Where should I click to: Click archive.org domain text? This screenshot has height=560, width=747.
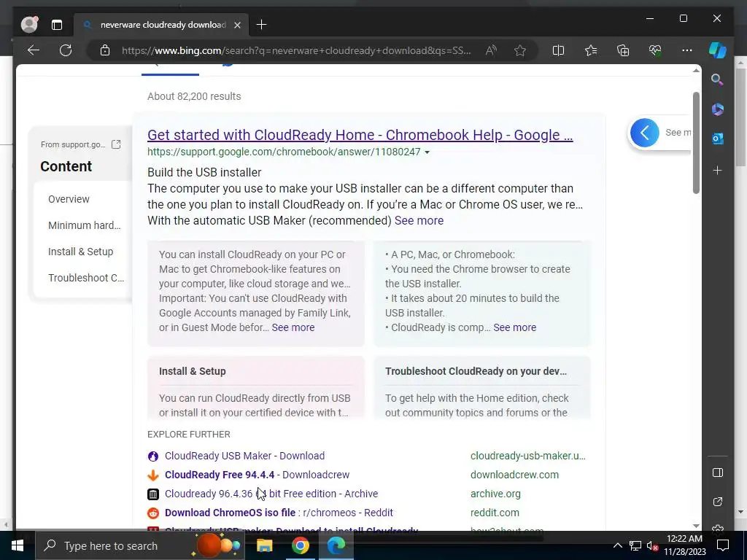(x=495, y=494)
